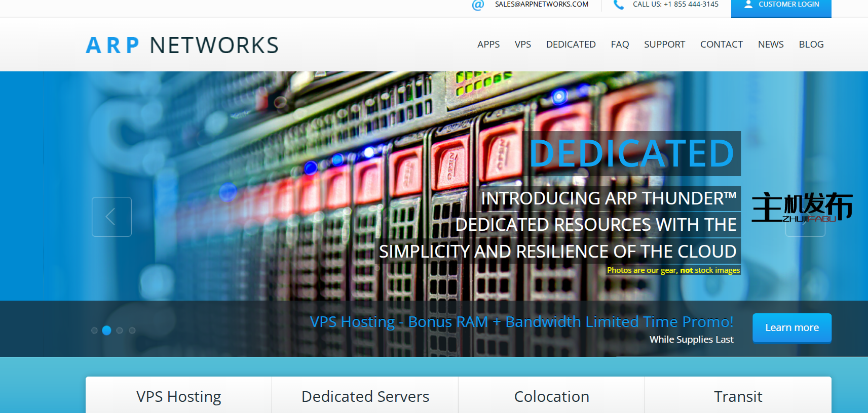The height and width of the screenshot is (413, 868).
Task: Select the third carousel slide dot
Action: click(x=120, y=331)
